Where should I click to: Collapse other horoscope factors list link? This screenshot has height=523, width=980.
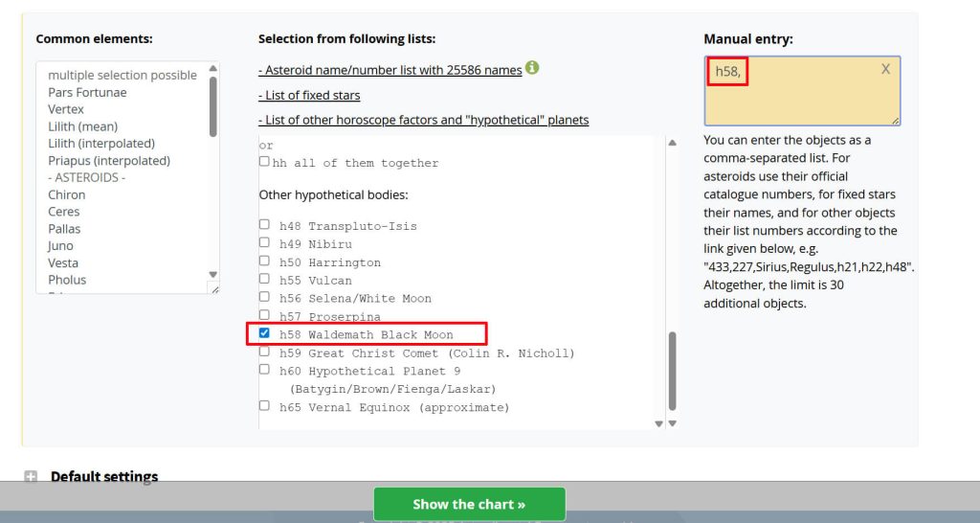pos(424,120)
